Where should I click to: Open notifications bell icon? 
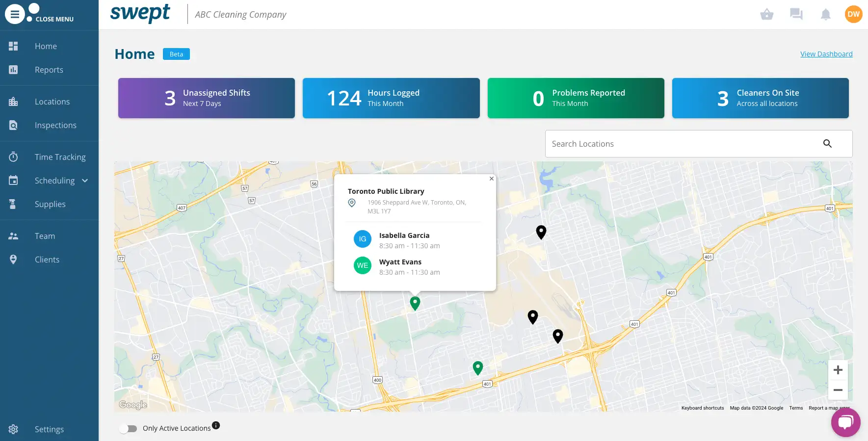click(826, 14)
